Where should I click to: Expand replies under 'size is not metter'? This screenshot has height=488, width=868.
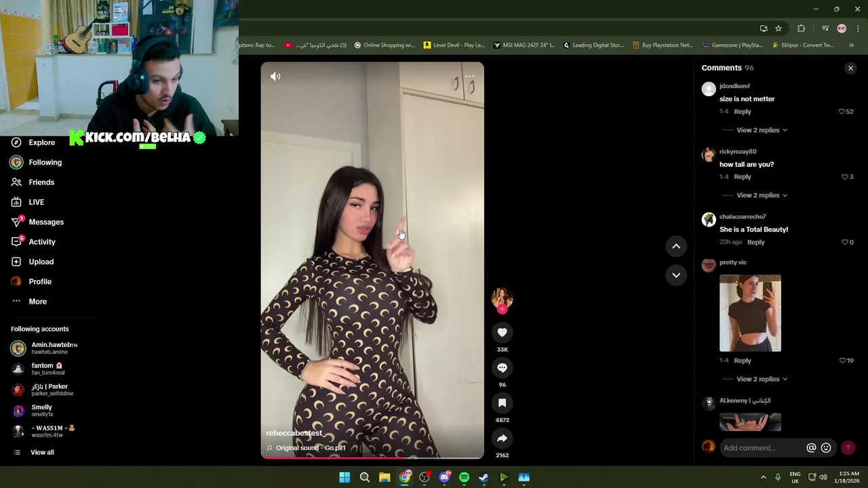pos(762,130)
